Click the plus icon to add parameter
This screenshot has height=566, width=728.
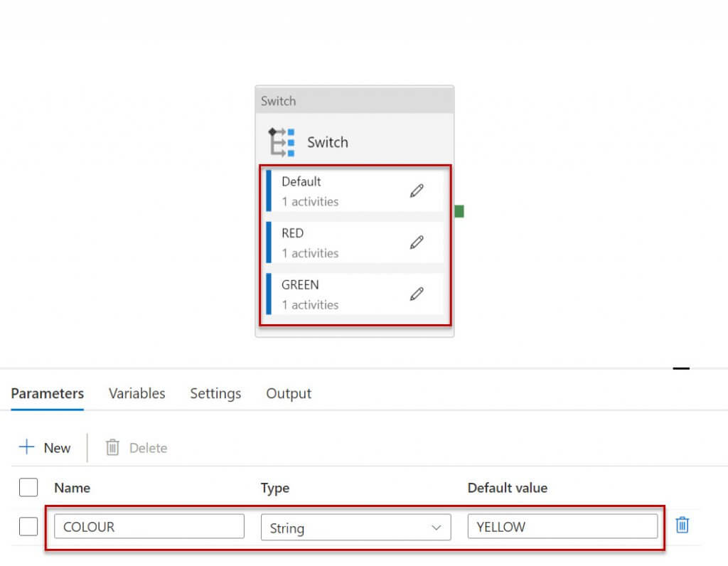pyautogui.click(x=27, y=447)
